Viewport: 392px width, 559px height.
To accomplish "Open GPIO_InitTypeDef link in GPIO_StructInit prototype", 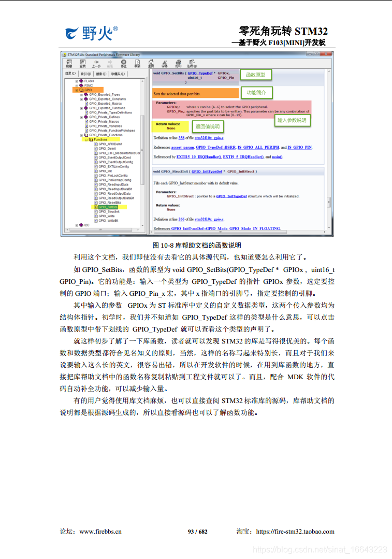I will [x=207, y=171].
